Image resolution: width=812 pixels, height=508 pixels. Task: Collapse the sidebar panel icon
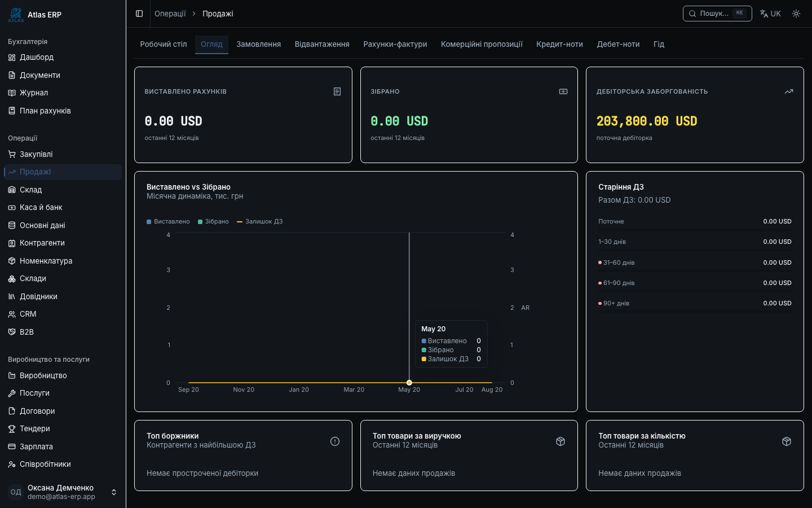pos(139,14)
